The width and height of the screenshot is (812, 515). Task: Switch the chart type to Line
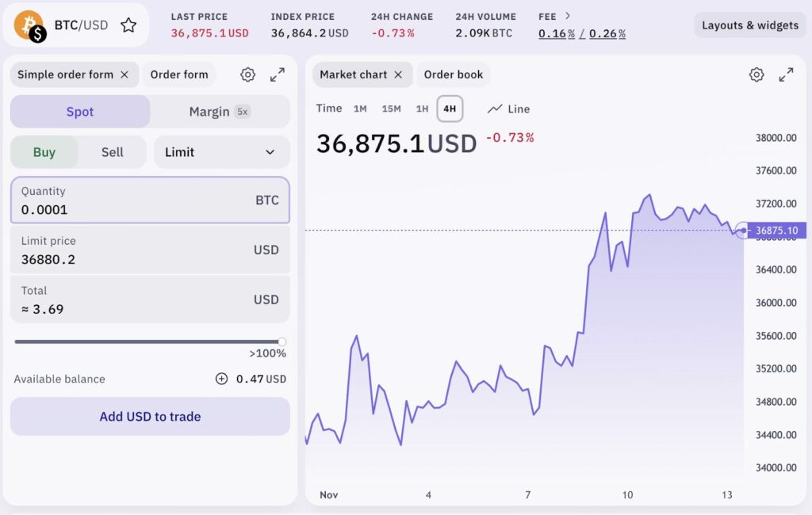508,109
